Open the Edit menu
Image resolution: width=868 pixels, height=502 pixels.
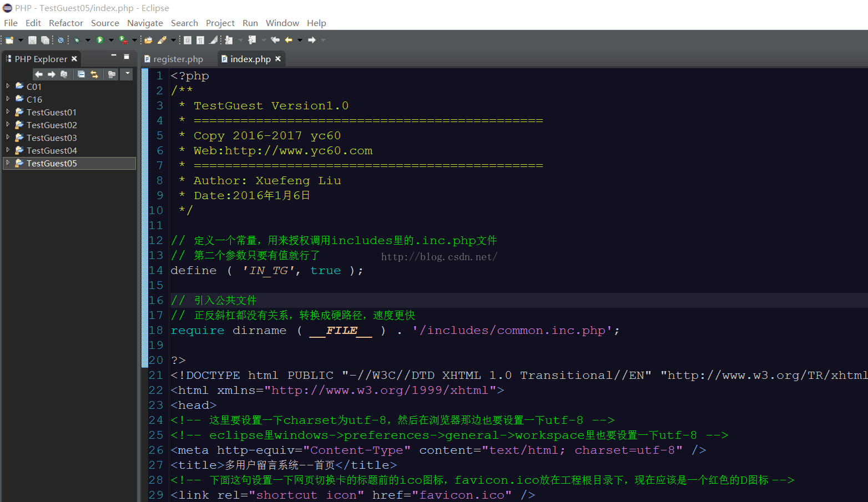click(x=33, y=23)
